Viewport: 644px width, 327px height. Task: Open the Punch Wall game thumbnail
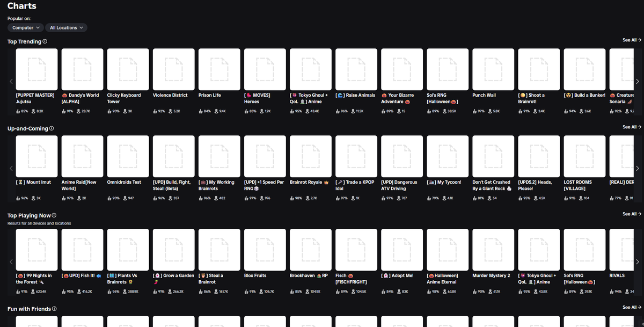(493, 69)
